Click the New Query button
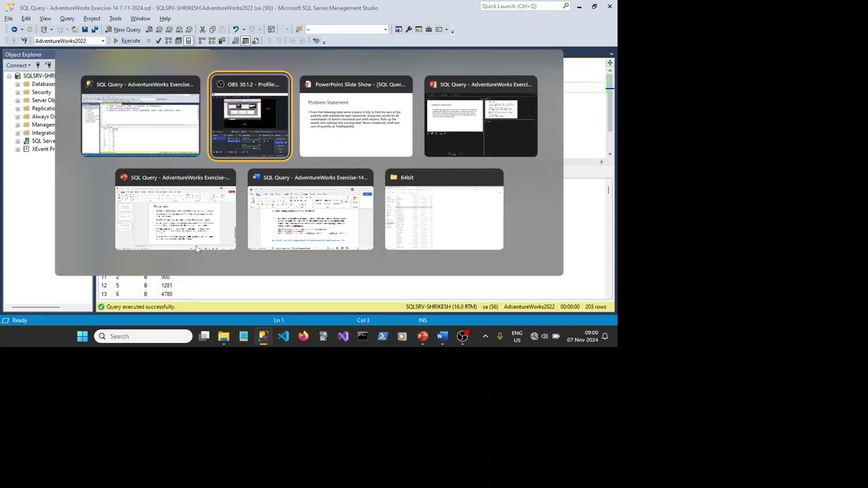 [x=123, y=30]
